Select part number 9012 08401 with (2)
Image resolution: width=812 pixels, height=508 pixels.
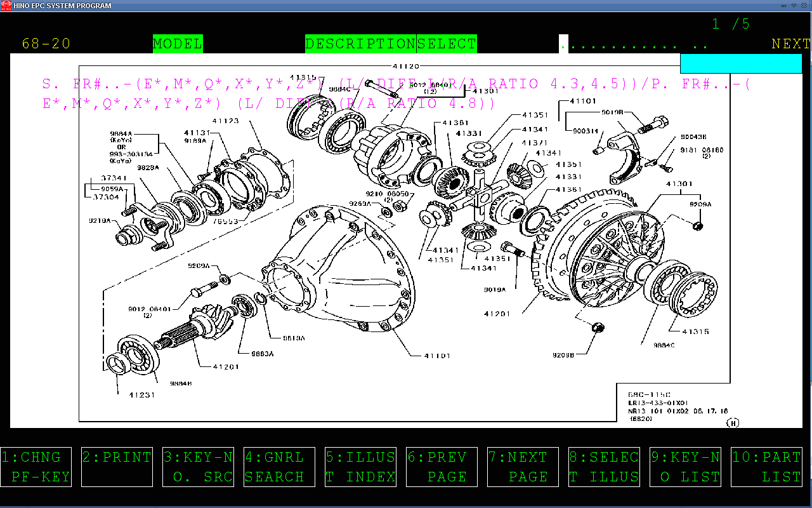[148, 312]
